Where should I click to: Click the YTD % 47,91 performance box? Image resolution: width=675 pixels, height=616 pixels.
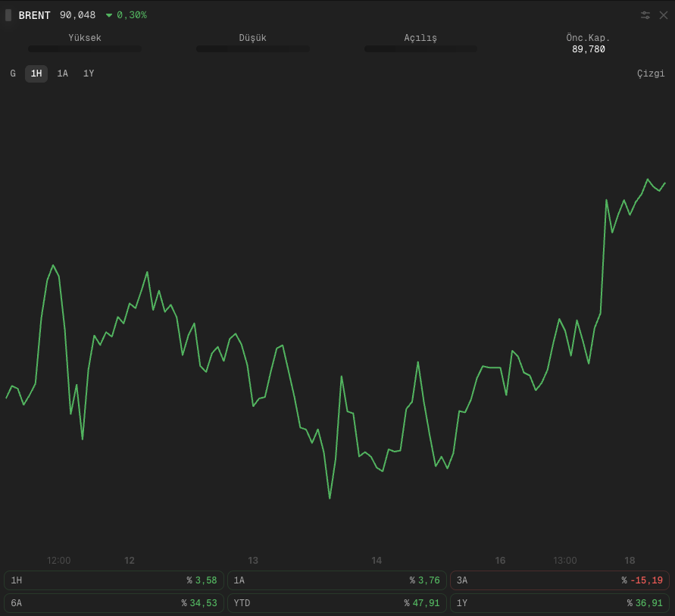point(336,603)
